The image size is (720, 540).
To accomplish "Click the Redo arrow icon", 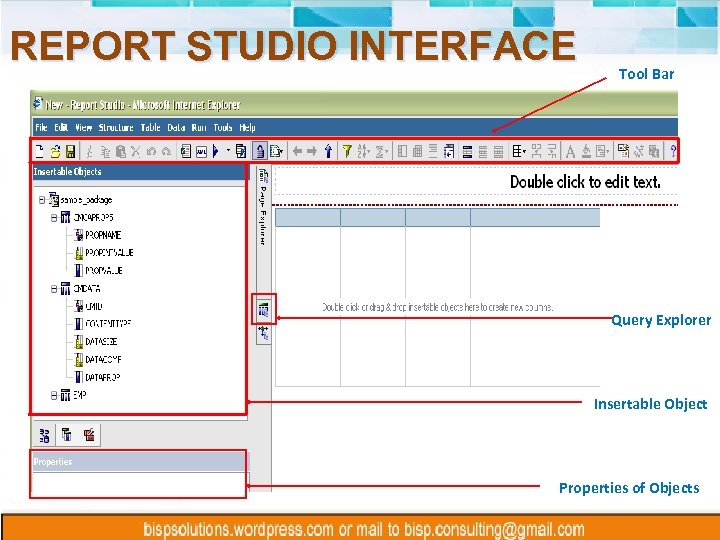I will pos(166,151).
